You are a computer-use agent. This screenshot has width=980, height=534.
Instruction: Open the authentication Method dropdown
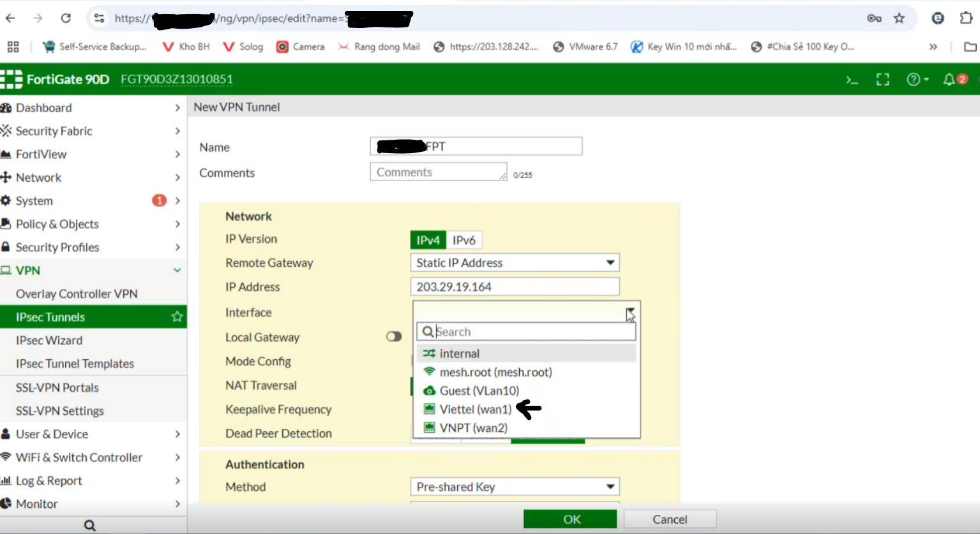(515, 487)
